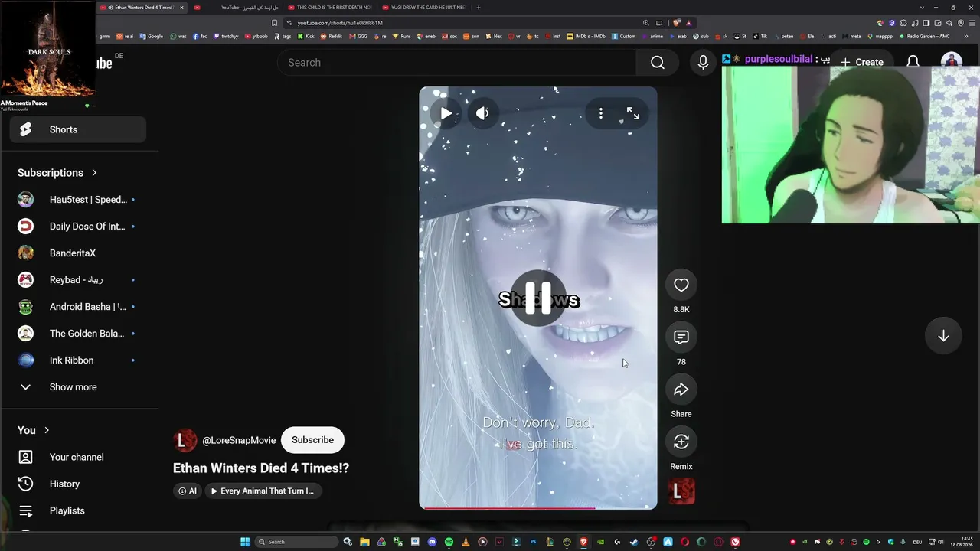Open Discord from the taskbar

pos(432,542)
